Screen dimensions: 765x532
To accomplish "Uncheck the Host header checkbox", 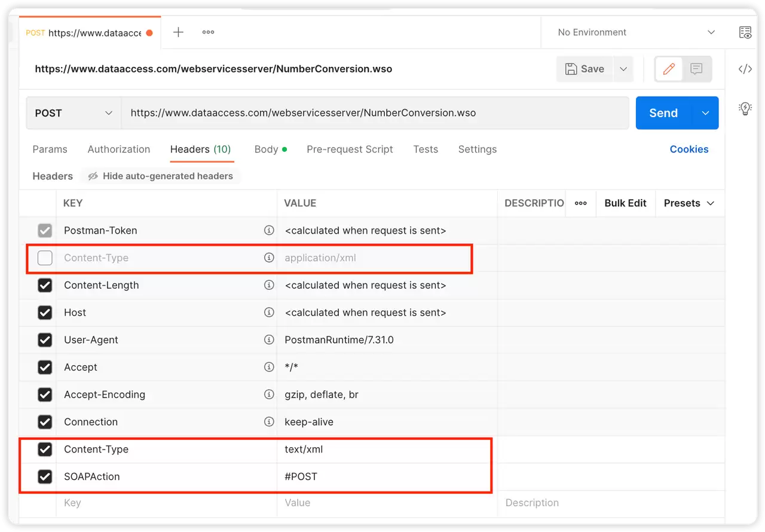I will (45, 312).
